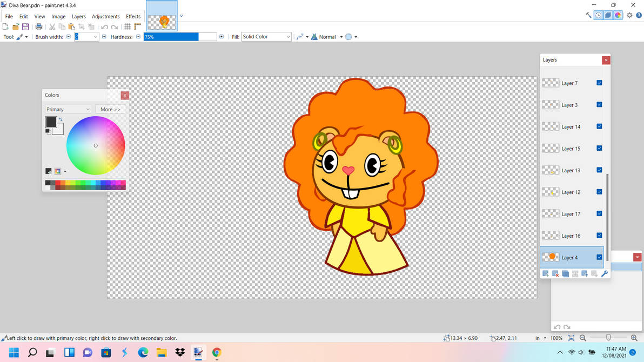Increase brush width with plus button
Screen dimensions: 644x362
click(104, 37)
